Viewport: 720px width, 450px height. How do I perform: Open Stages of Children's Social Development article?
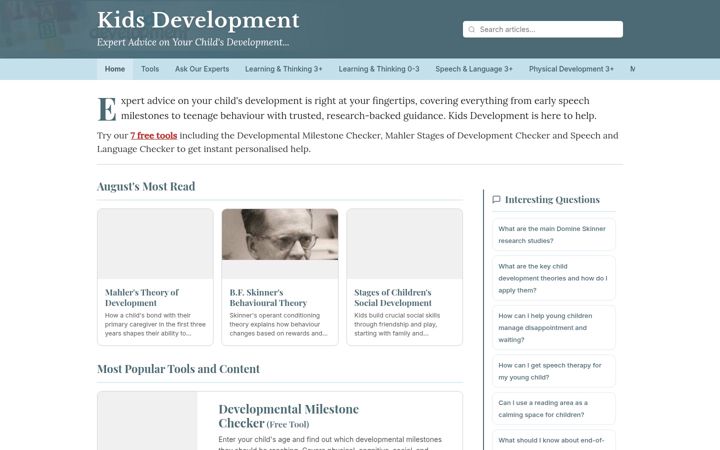click(x=393, y=298)
